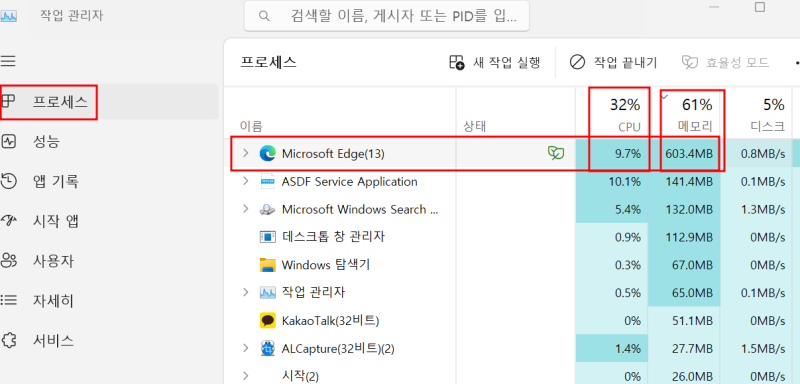
Task: Select the ALCapture(32비트)(2) row text
Action: point(338,349)
